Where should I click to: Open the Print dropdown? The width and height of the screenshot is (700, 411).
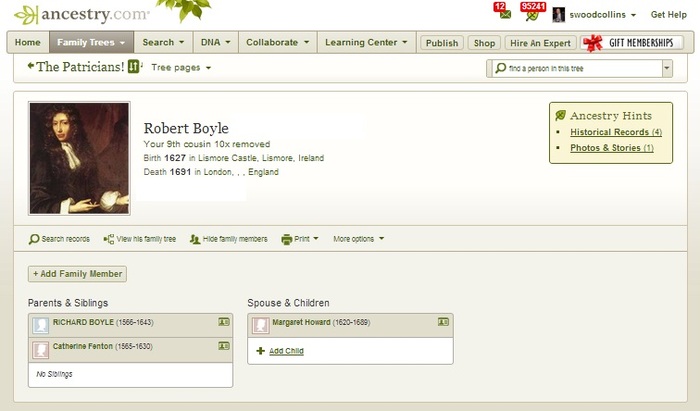pos(306,239)
